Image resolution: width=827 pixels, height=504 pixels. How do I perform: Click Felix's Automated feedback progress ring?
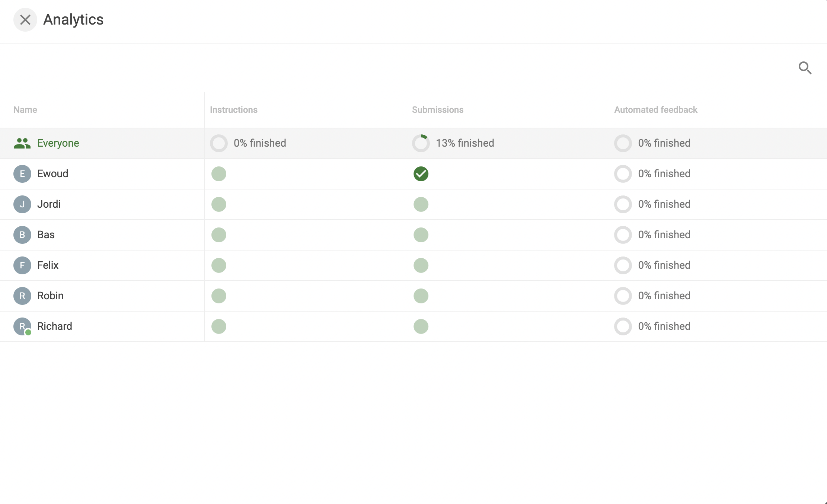pos(623,265)
